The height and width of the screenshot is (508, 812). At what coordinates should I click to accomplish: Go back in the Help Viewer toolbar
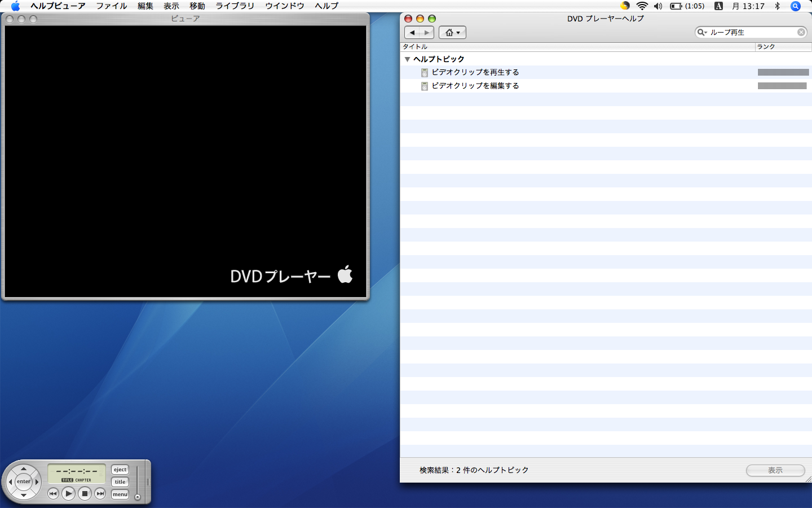click(x=412, y=32)
